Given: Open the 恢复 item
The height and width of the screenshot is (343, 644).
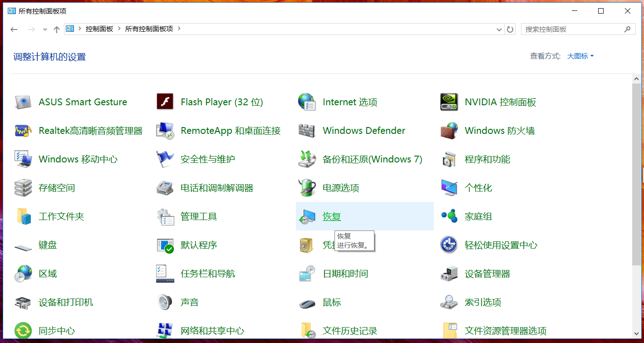Looking at the screenshot, I should coord(331,216).
